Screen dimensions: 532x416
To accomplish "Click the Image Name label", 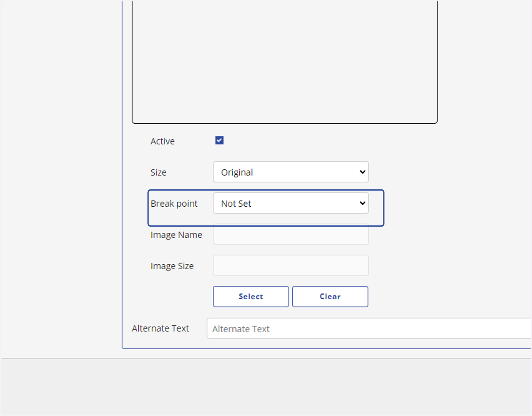I will pos(176,235).
